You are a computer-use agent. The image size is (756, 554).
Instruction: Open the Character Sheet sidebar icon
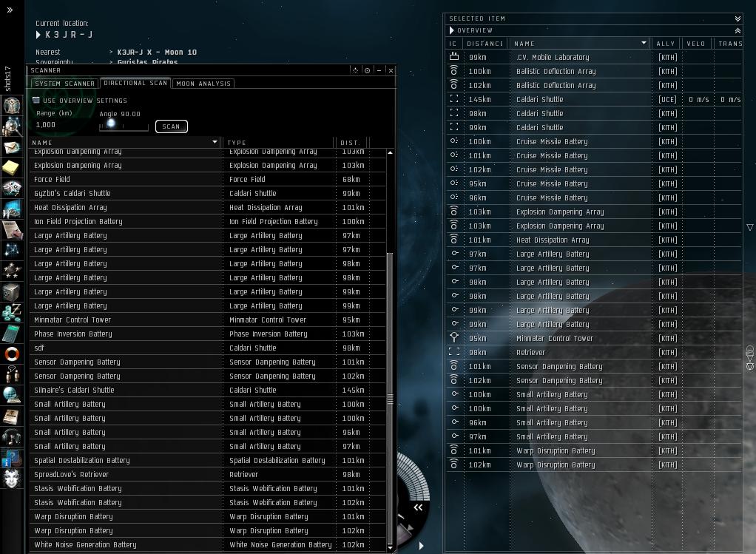tap(12, 105)
